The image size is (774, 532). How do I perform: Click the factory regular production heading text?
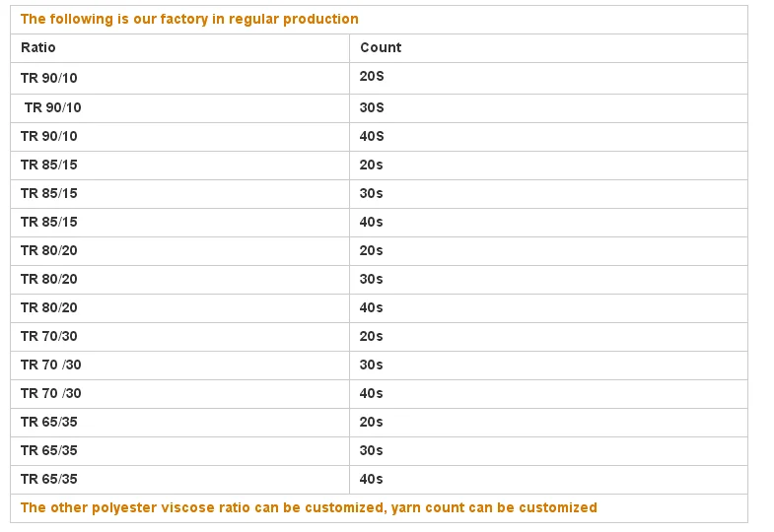pos(189,19)
